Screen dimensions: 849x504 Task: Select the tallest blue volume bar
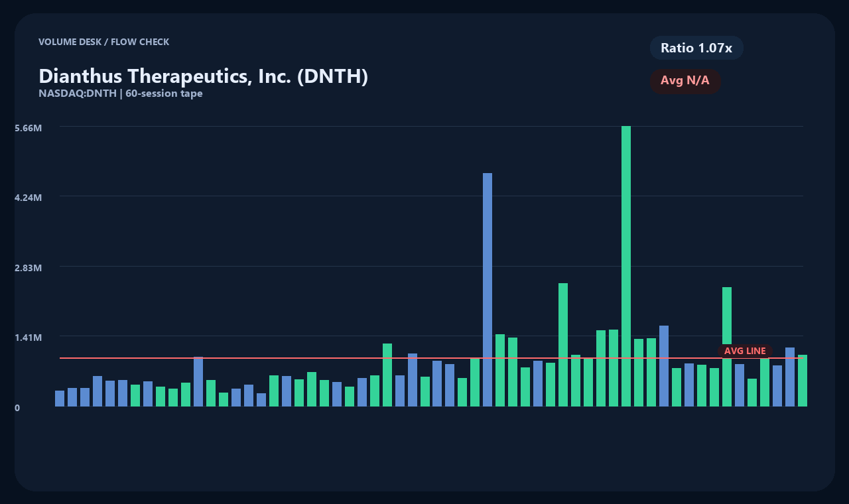488,290
